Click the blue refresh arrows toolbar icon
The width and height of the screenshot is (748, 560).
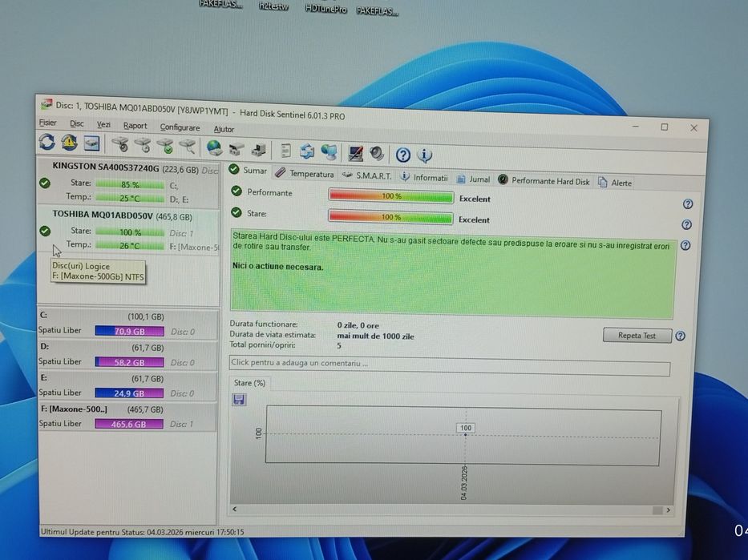click(x=46, y=142)
